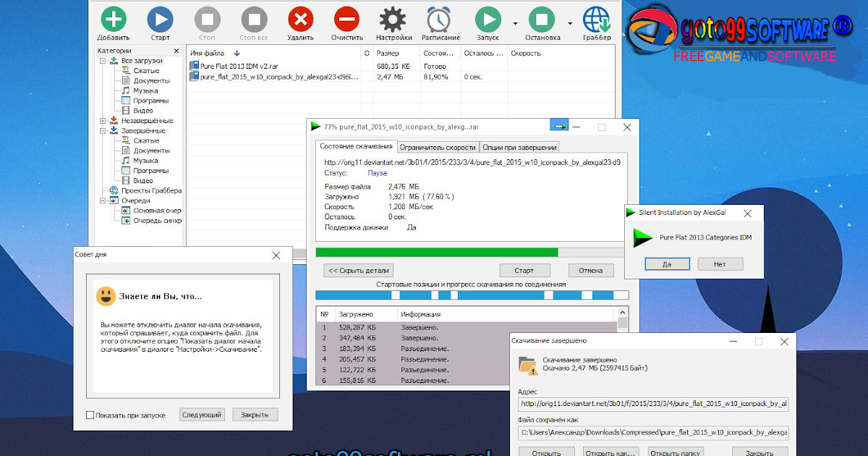Click the Стоп все toolbar icon

254,19
